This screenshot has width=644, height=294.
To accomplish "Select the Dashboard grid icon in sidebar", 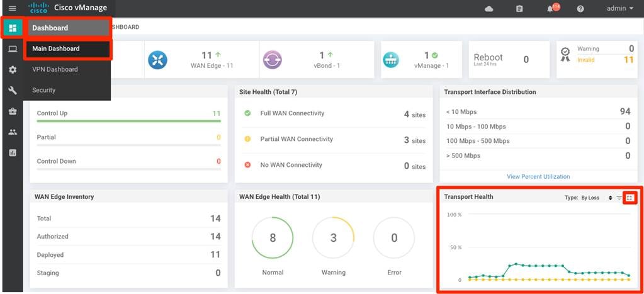I will tap(13, 28).
